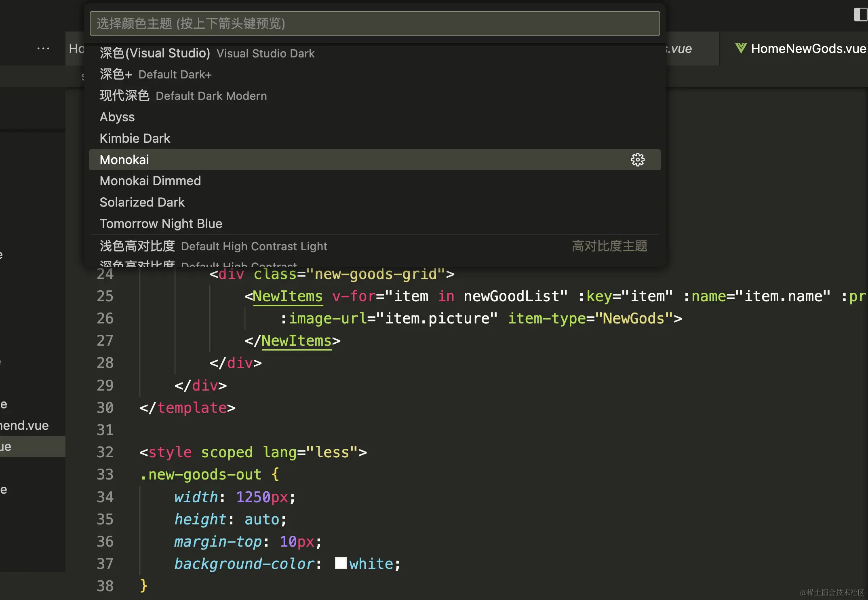868x600 pixels.
Task: Select the Visual Studio Dark theme
Action: pos(207,53)
